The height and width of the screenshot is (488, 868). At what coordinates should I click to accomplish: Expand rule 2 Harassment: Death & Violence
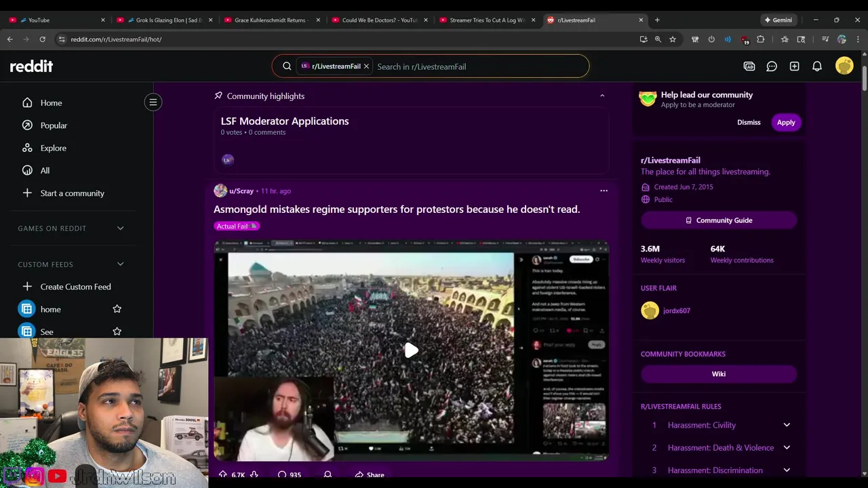[787, 447]
